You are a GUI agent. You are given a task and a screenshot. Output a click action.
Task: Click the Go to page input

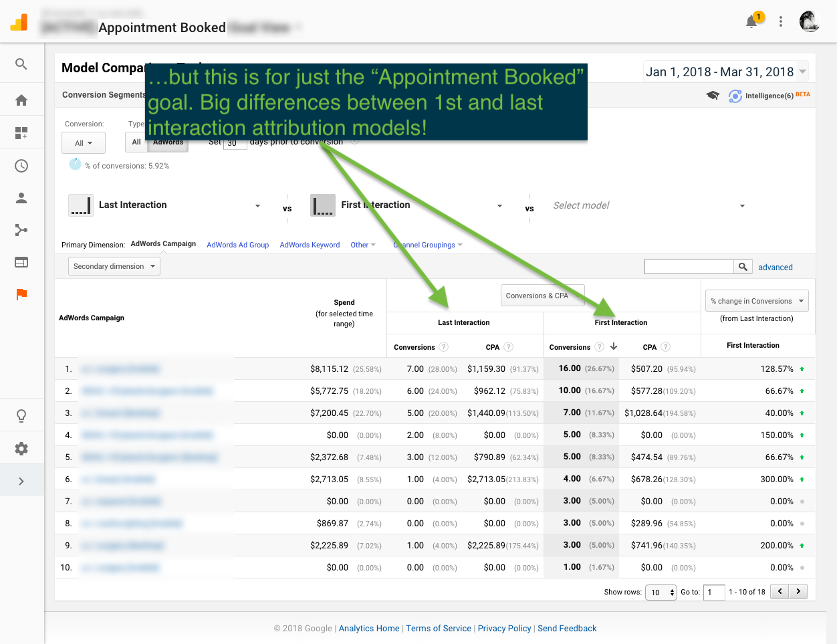point(715,593)
